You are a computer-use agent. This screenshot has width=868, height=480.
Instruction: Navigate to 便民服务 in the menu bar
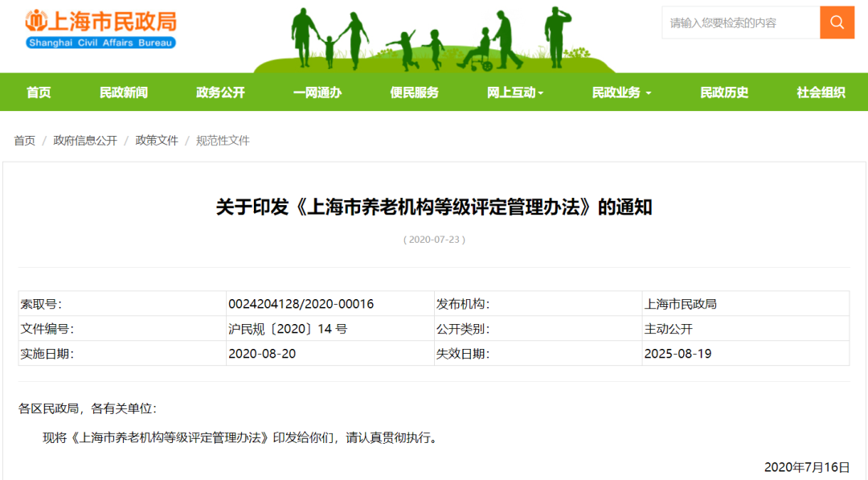click(x=415, y=92)
